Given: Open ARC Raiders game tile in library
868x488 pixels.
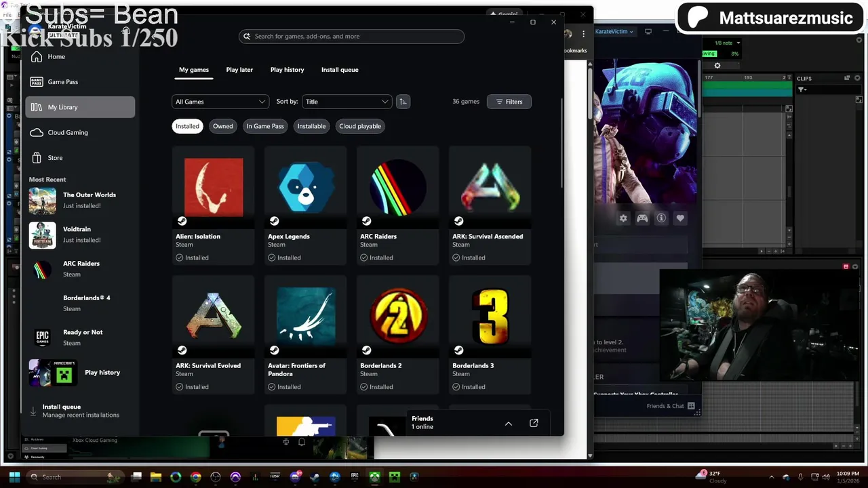Looking at the screenshot, I should coord(397,205).
